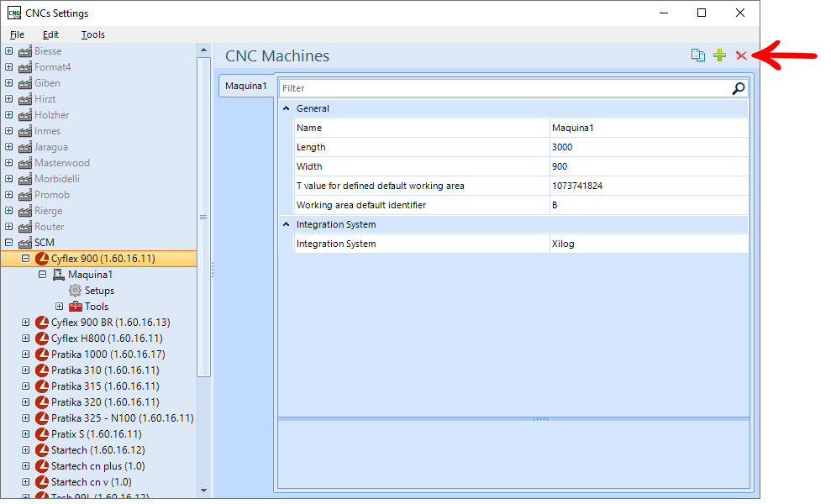Click tree scrollbar up arrow
Viewport: 831px width, 504px height.
point(203,50)
